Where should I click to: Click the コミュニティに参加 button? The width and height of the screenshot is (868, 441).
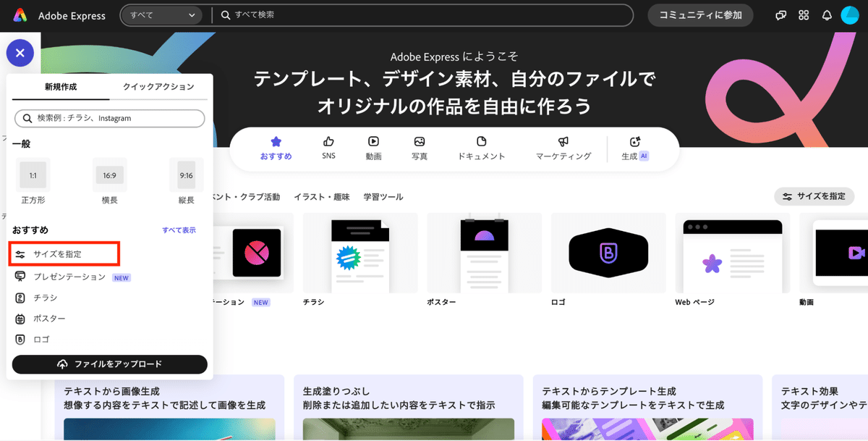coord(700,15)
